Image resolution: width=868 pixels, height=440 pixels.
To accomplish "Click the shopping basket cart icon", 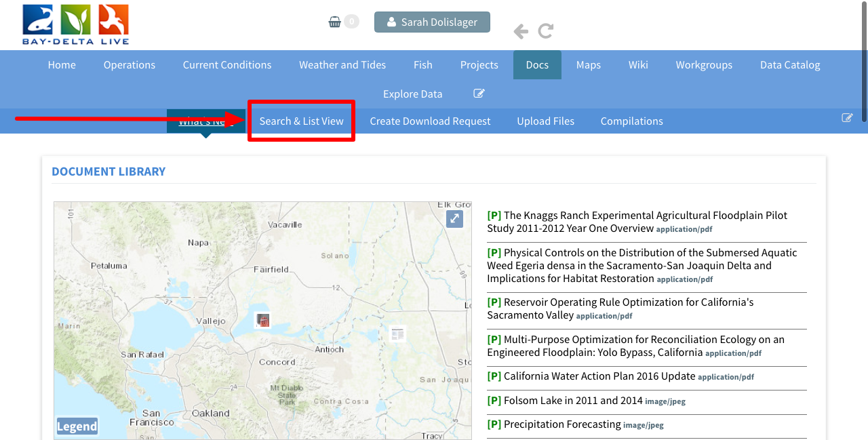I will [334, 22].
